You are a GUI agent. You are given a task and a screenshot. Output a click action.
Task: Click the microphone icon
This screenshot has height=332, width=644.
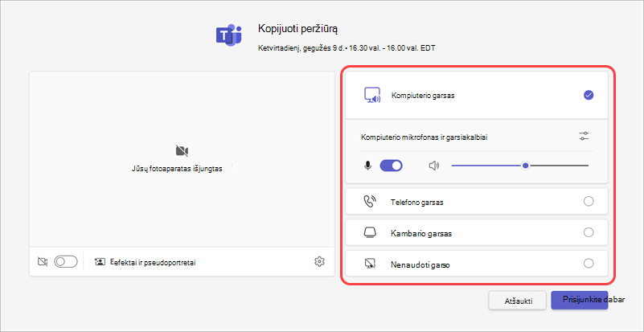click(367, 166)
